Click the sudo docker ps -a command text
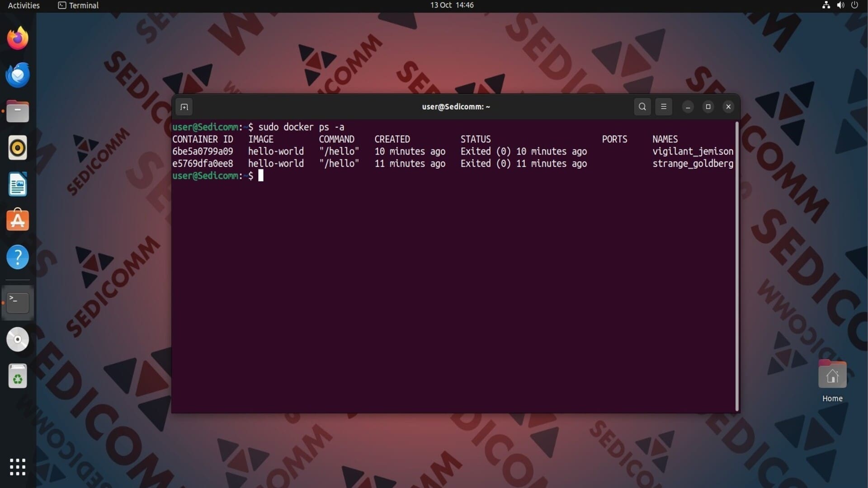This screenshot has height=488, width=868. click(301, 127)
